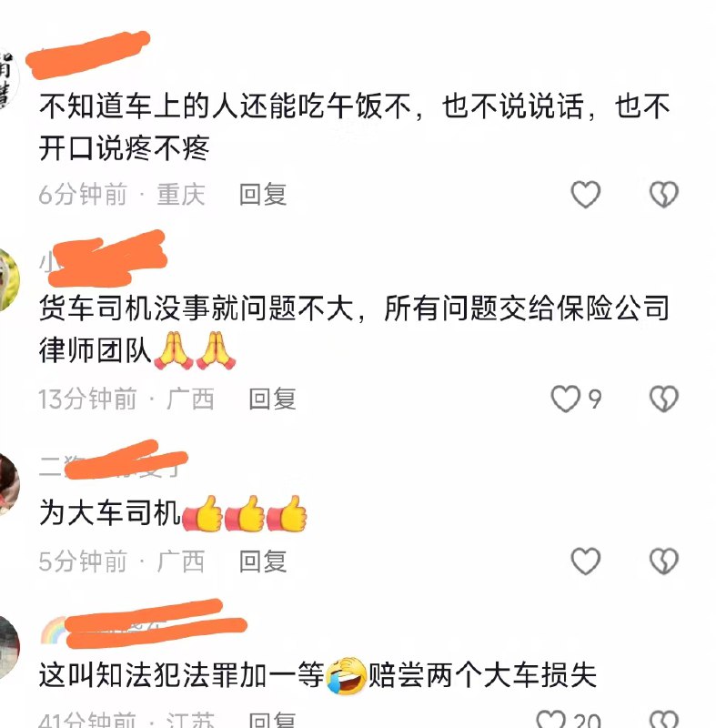Select the comment text 货车司机没事就问题不大

(197, 308)
